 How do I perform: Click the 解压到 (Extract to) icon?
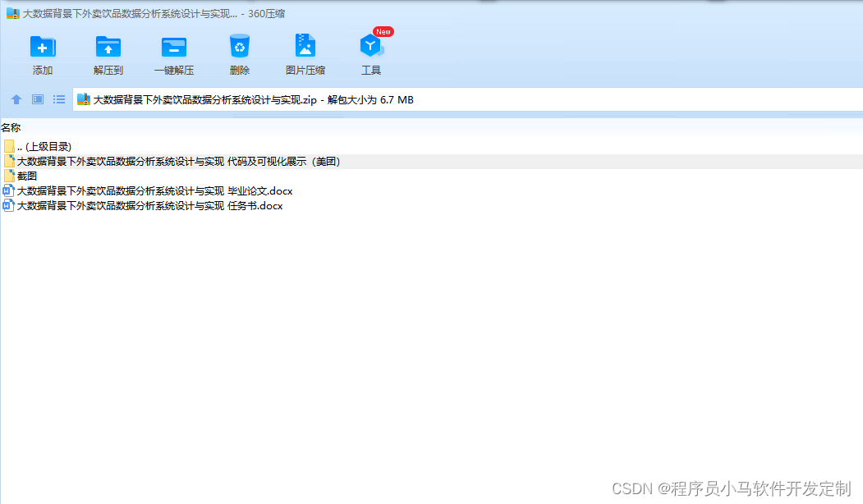coord(108,47)
